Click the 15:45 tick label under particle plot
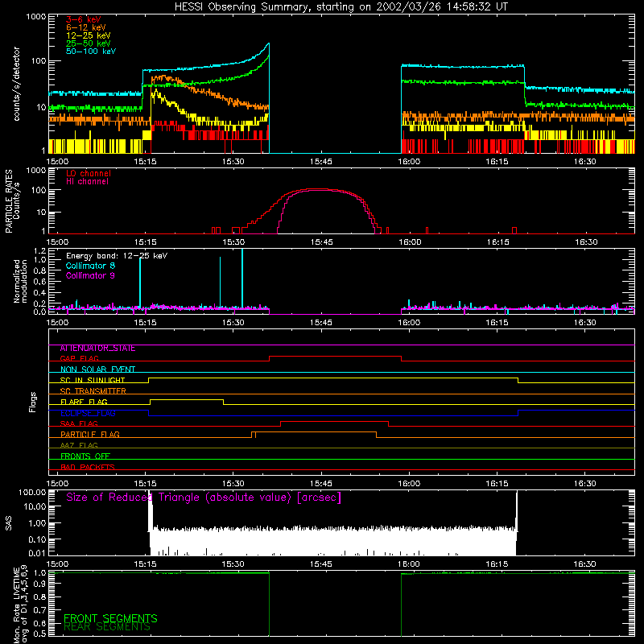Image resolution: width=644 pixels, height=644 pixels. [321, 242]
